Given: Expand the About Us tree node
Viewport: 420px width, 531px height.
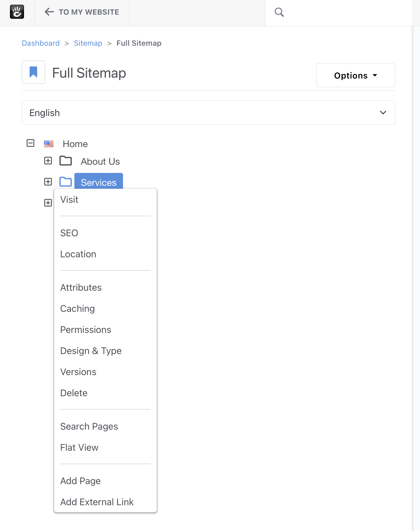Looking at the screenshot, I should tap(48, 161).
